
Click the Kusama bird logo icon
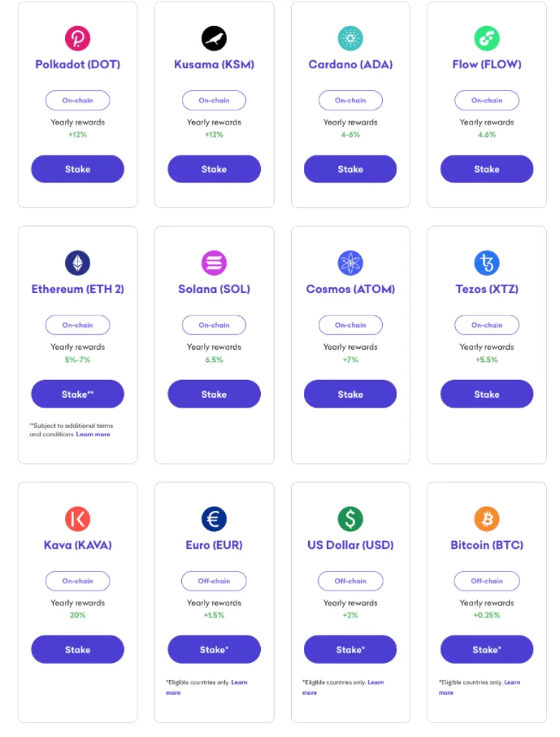coord(214,38)
